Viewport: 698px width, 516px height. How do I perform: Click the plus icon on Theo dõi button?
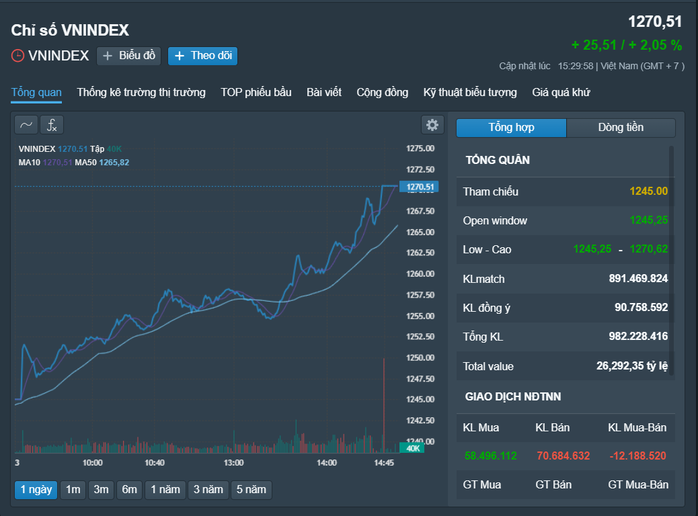point(179,56)
